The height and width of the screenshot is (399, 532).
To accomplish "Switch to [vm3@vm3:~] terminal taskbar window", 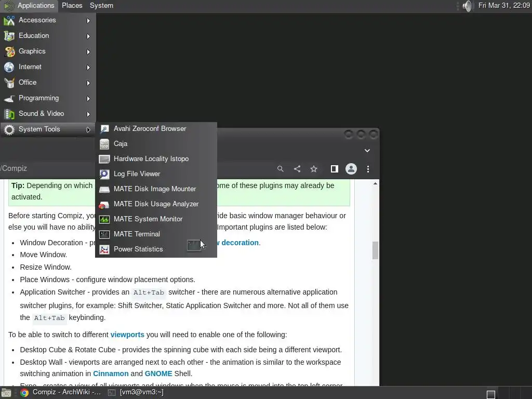I will click(x=136, y=393).
